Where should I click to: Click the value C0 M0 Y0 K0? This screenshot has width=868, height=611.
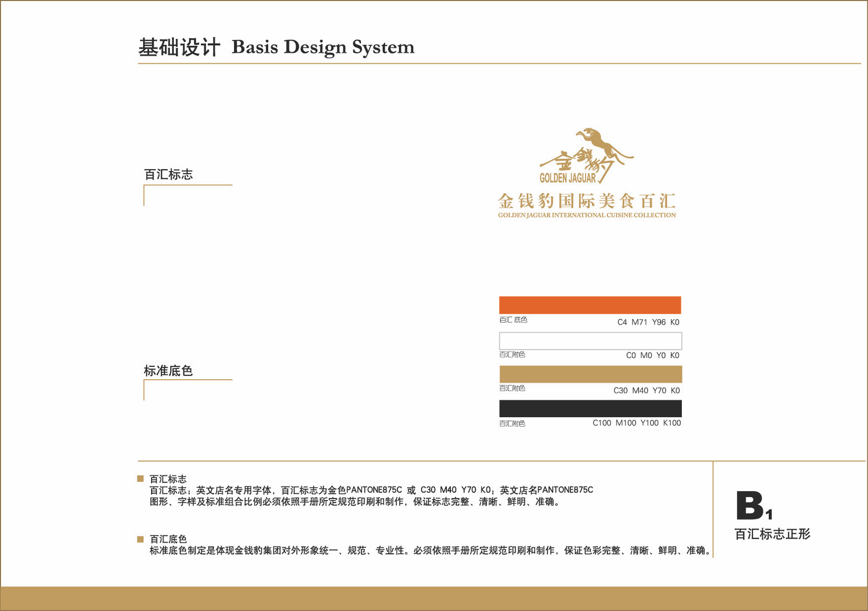653,356
